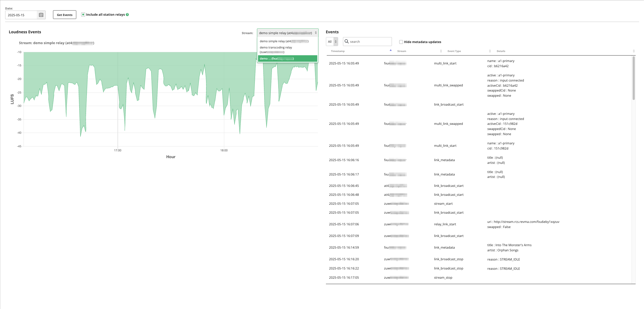Choose highlighted demo fxu stream option
Screen dimensions: 644x309
(287, 58)
